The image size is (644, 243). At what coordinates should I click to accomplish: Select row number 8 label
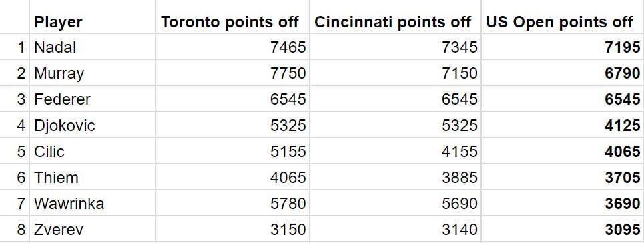15,228
